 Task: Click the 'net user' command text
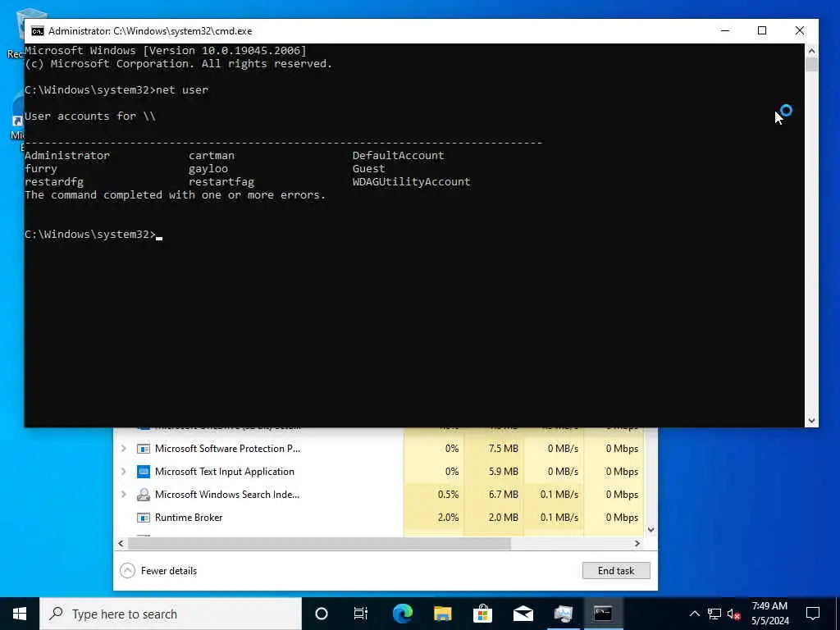coord(181,90)
